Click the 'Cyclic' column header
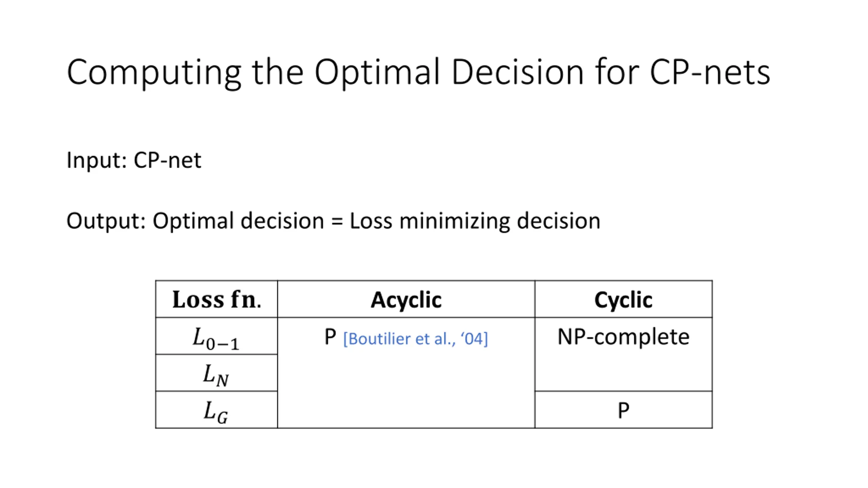This screenshot has width=868, height=488. 624,299
